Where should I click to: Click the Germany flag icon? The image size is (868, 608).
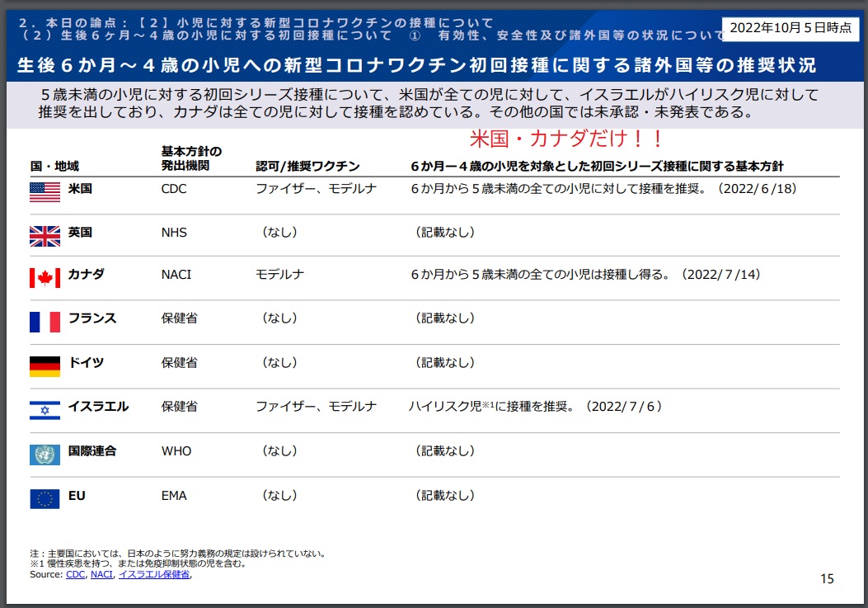(x=45, y=366)
